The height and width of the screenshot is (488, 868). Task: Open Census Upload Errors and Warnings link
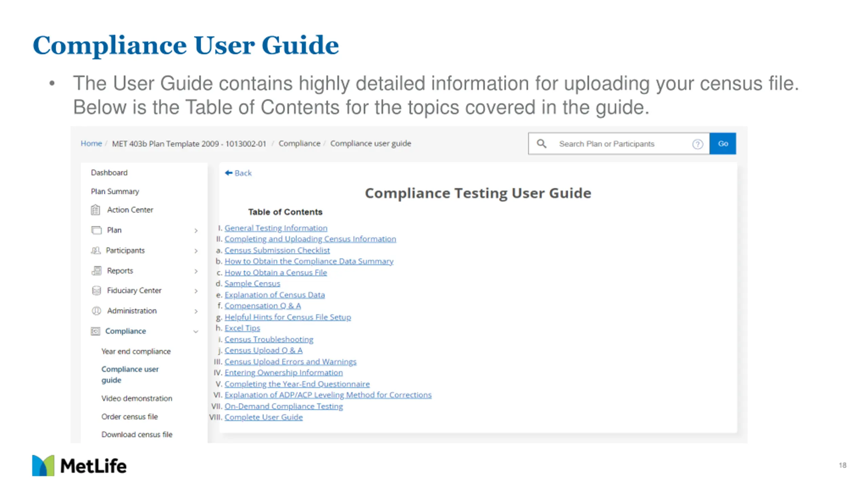(x=290, y=362)
